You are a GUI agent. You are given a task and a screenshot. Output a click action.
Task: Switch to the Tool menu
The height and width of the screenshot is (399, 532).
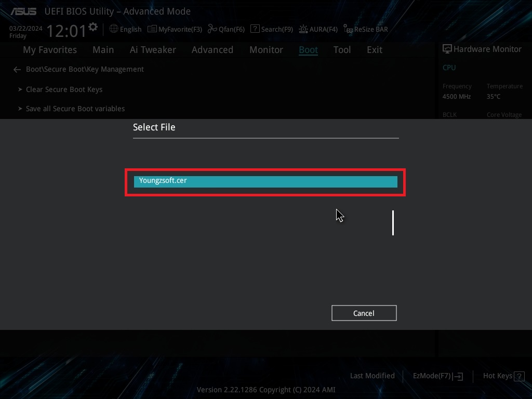(342, 50)
